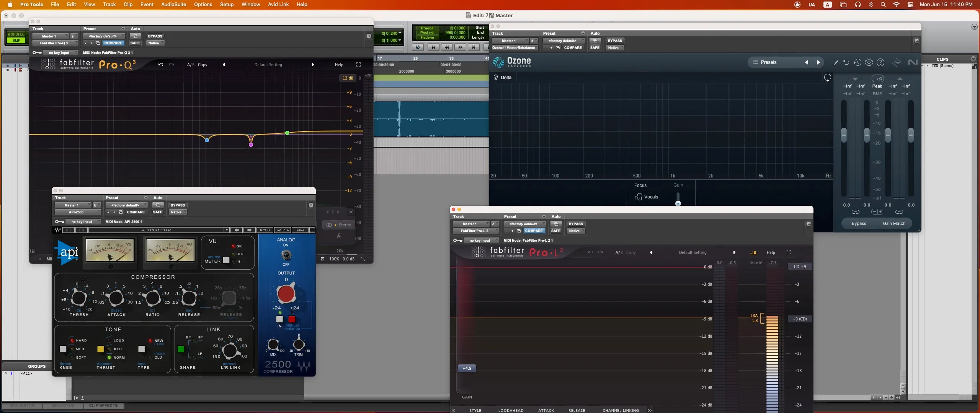Open Master 1 track selector in API-2500 window
Screen dimensions: 980x413
(72, 205)
